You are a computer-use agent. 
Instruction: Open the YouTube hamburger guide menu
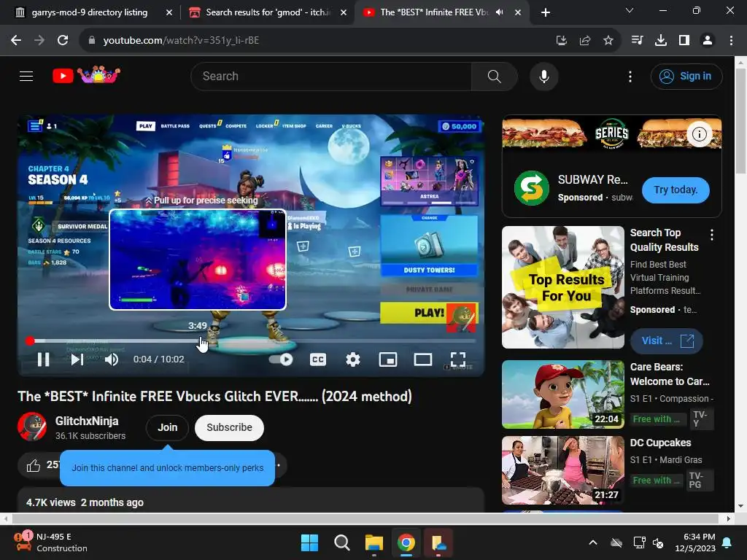coord(26,76)
